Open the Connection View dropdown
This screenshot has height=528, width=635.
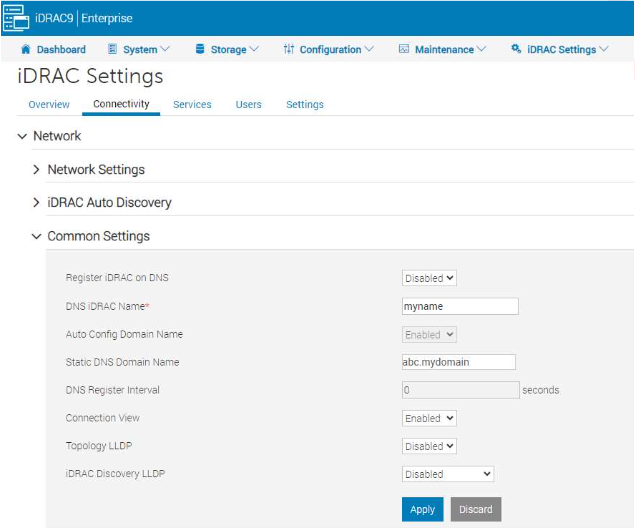429,418
